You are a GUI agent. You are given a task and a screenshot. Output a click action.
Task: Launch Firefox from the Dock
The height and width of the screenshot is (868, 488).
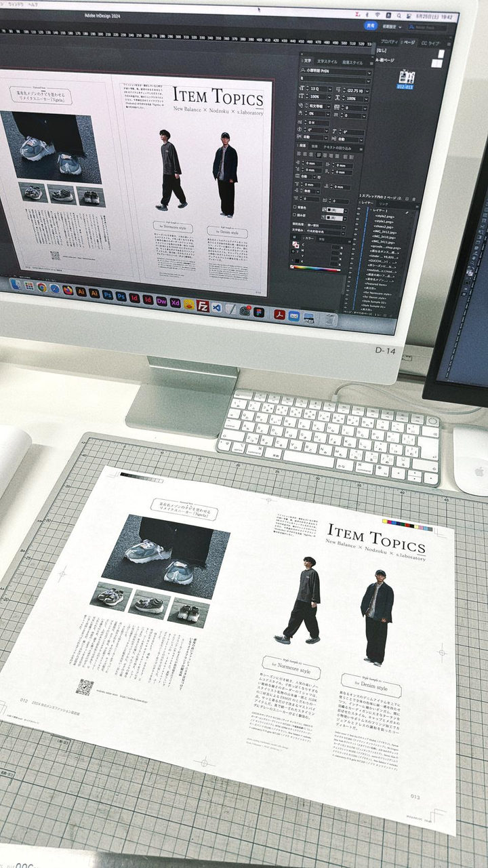tap(68, 290)
